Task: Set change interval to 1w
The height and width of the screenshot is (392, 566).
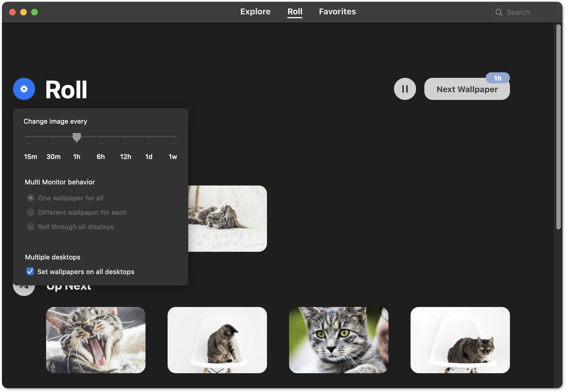Action: (173, 137)
